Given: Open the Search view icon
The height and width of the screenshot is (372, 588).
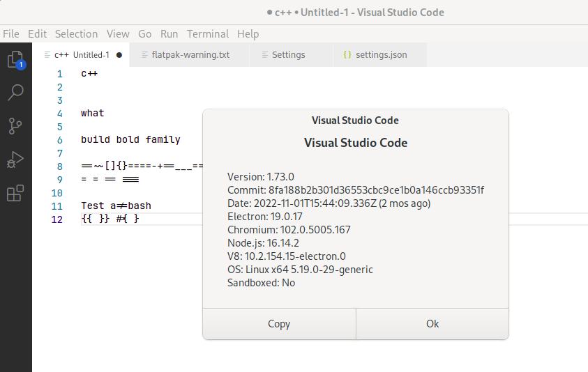Looking at the screenshot, I should (x=16, y=92).
